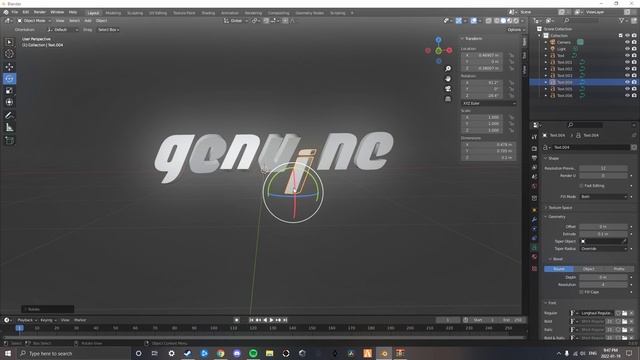This screenshot has width=640, height=360.
Task: Switch to the Shading workspace tab
Action: pos(208,13)
